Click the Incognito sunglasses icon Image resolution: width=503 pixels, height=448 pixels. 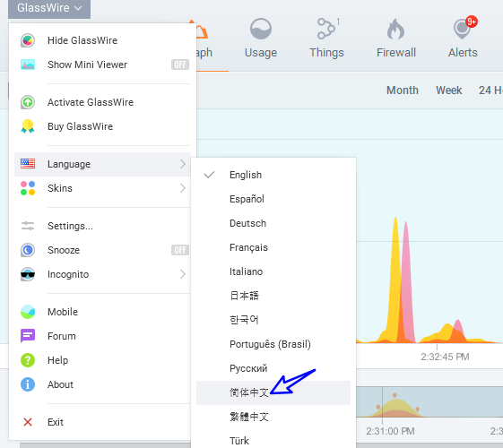pos(28,274)
